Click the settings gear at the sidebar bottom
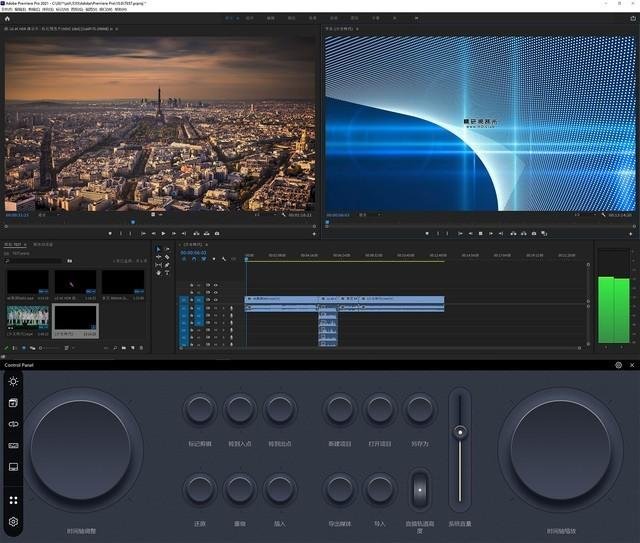This screenshot has height=543, width=640. pyautogui.click(x=13, y=522)
